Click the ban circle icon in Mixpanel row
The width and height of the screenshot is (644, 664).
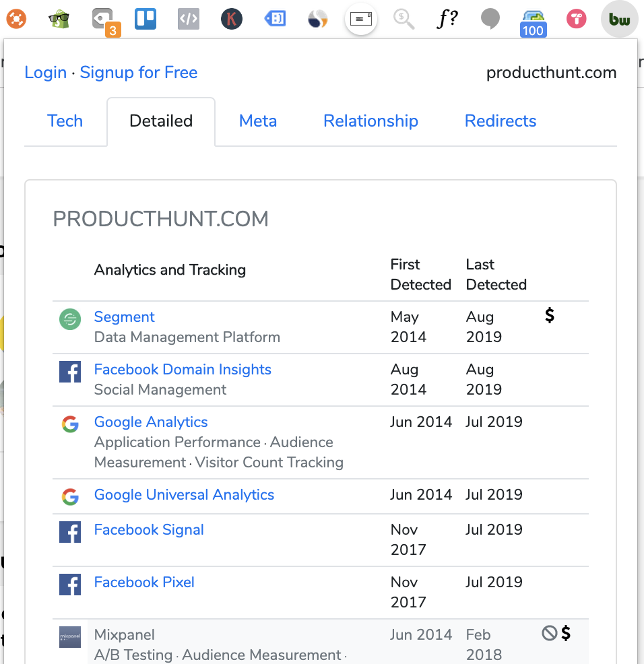point(550,634)
